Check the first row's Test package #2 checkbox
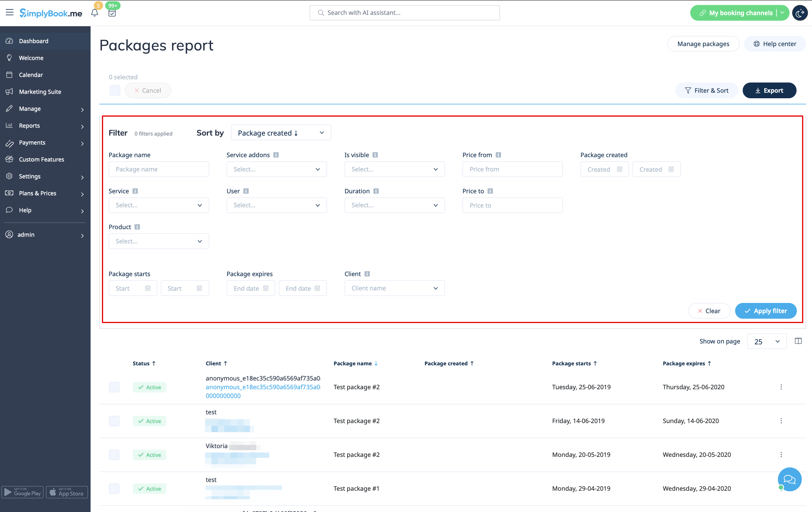Viewport: 812px width, 512px height. [x=114, y=387]
